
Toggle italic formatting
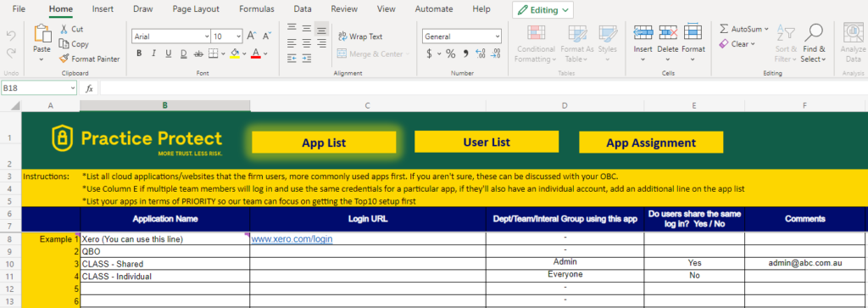pos(153,53)
